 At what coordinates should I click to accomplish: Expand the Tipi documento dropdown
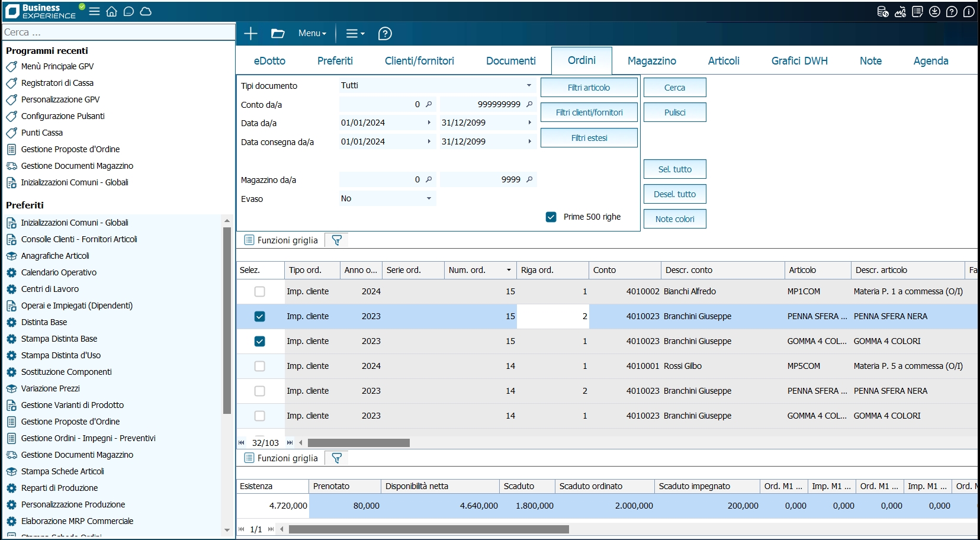tap(529, 85)
